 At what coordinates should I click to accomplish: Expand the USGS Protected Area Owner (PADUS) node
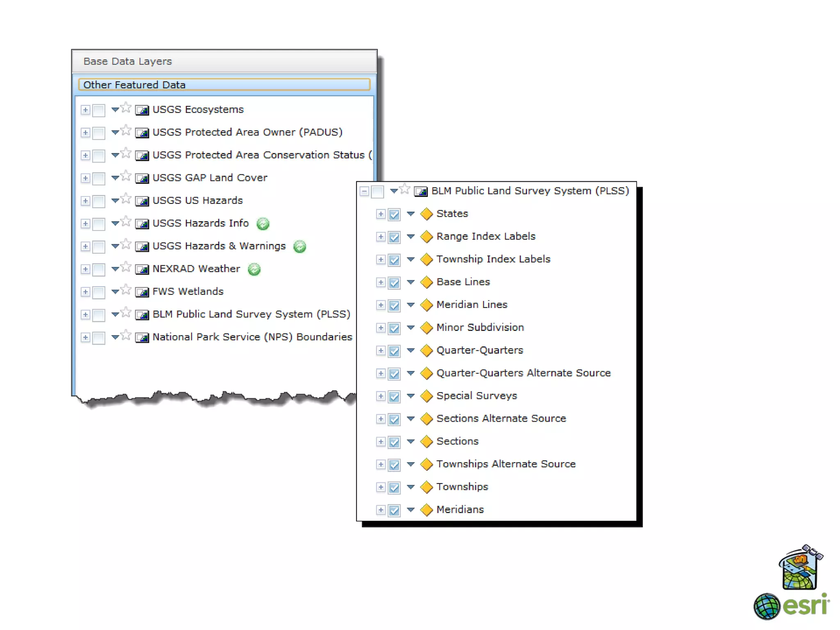(85, 132)
